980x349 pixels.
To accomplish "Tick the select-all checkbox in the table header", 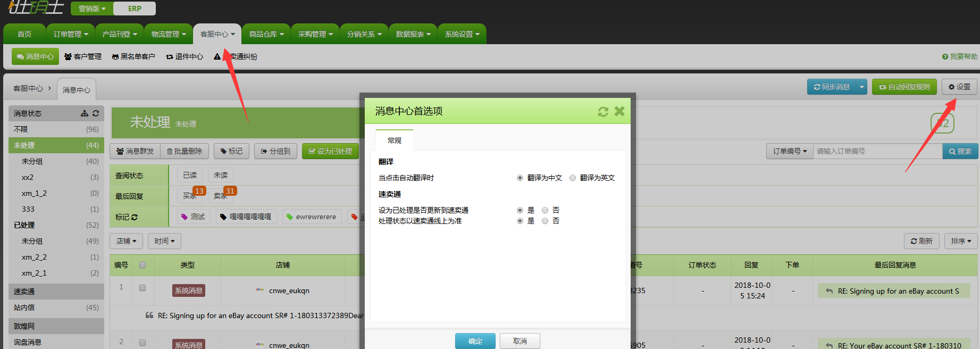I will click(x=143, y=265).
